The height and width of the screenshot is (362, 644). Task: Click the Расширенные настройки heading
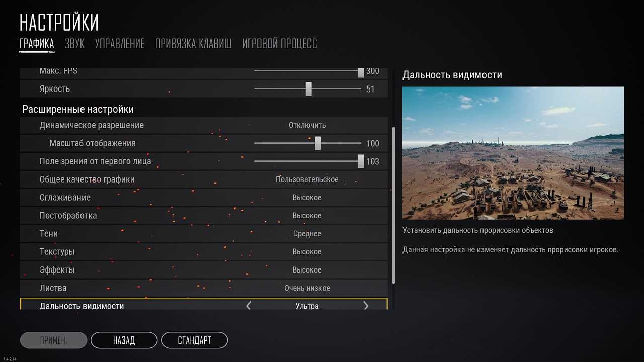(78, 109)
